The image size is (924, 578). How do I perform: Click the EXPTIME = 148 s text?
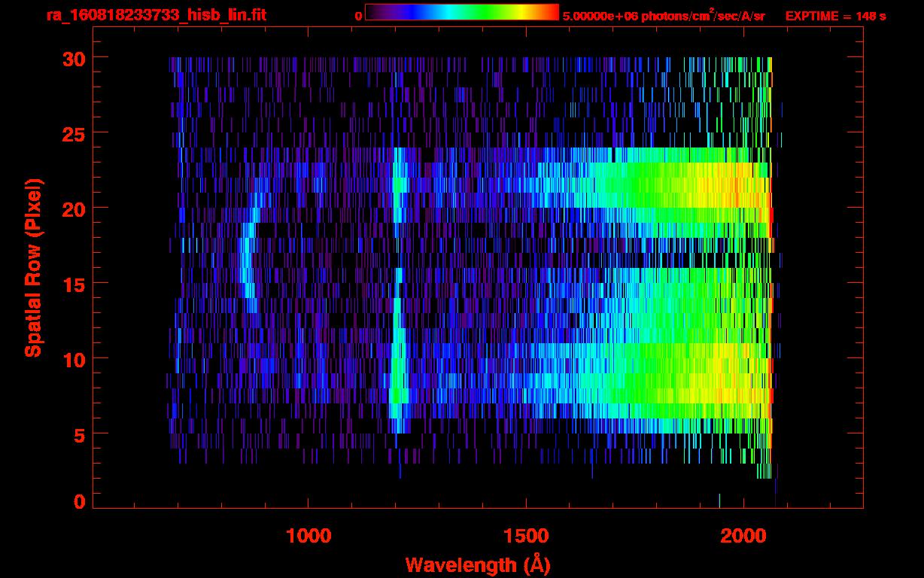[835, 16]
